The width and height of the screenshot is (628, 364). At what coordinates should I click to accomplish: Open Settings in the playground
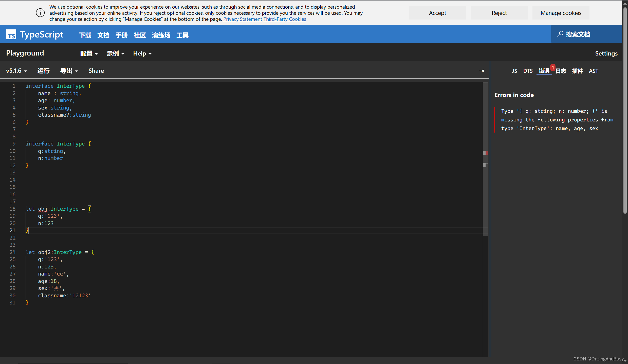click(606, 53)
